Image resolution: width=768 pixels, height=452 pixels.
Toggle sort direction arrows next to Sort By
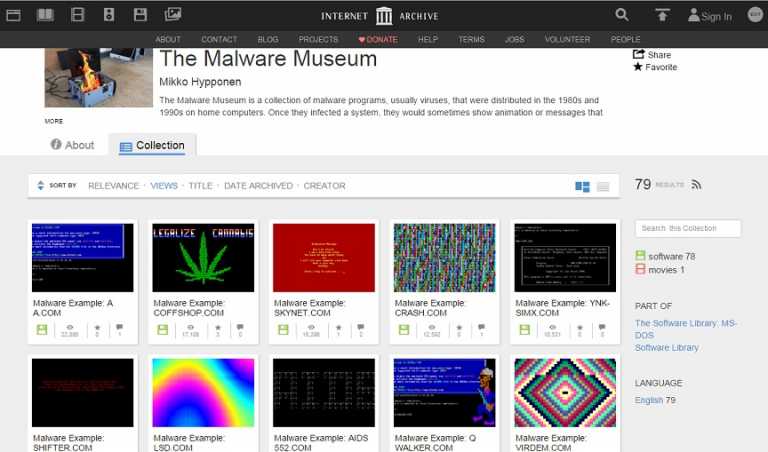point(41,185)
